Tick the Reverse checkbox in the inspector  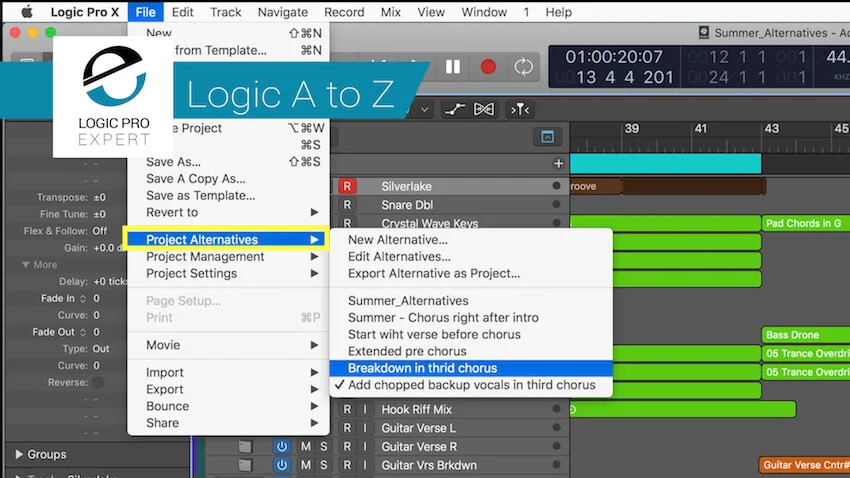[98, 383]
